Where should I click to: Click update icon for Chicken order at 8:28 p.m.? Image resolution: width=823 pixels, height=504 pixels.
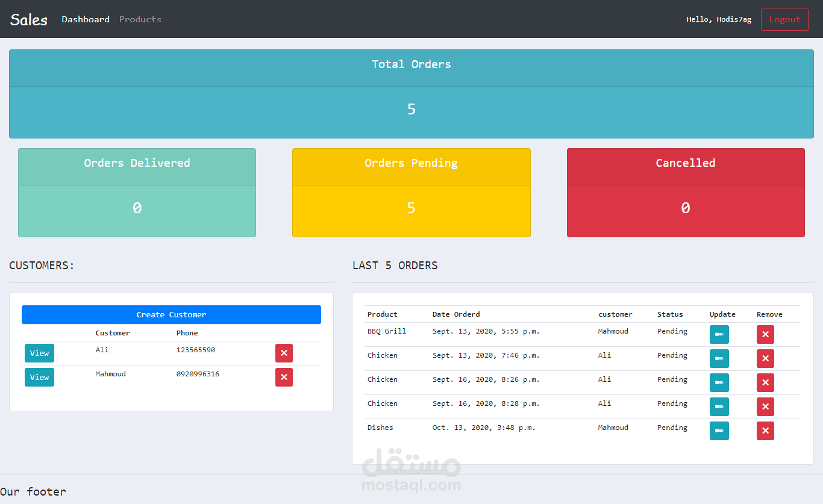[719, 407]
